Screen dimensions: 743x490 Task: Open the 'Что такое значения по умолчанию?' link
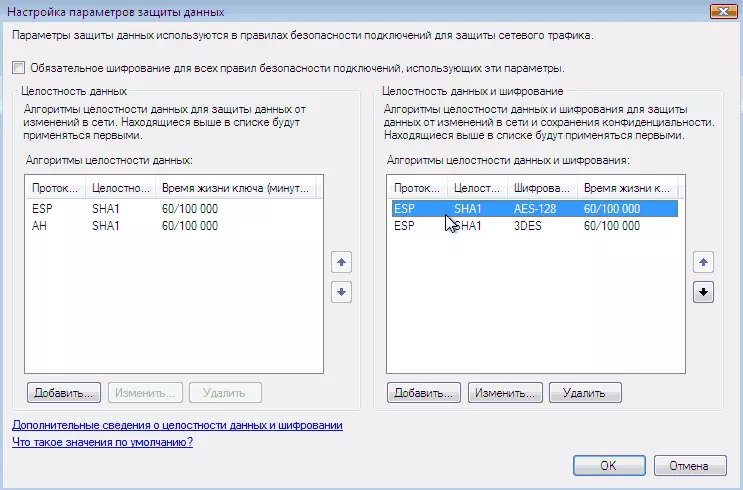tap(102, 442)
